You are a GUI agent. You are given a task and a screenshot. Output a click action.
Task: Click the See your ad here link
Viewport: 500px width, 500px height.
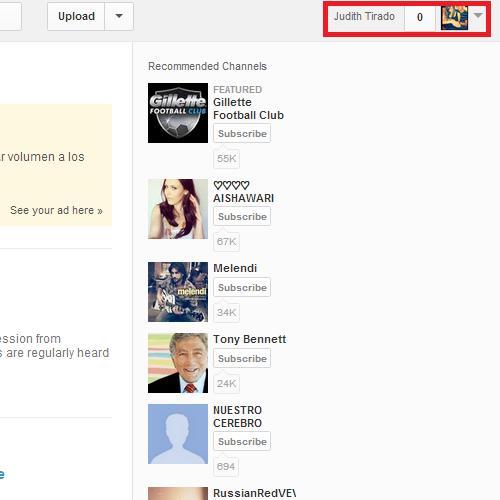coord(56,210)
